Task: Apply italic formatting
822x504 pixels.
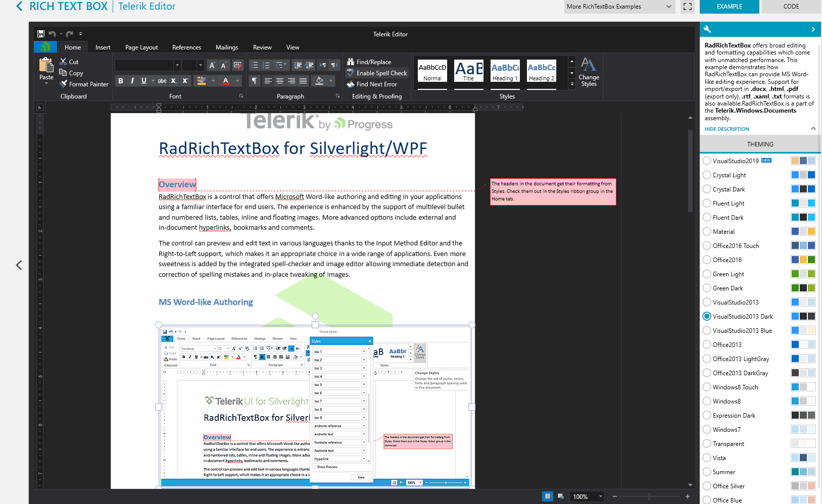Action: point(132,81)
